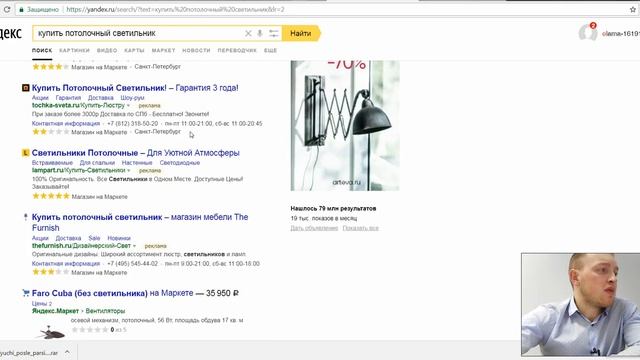Start voice search with the microphone icon
The image size is (640, 360).
click(260, 33)
